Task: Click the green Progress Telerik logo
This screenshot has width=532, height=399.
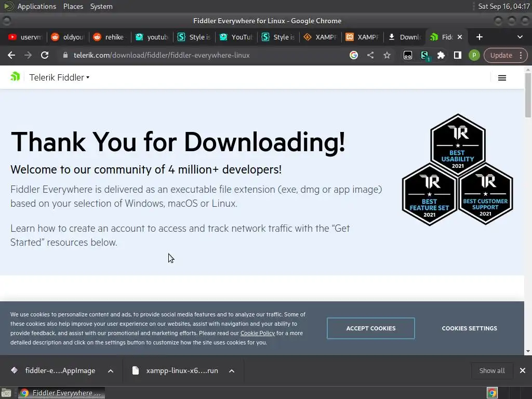Action: tap(15, 77)
